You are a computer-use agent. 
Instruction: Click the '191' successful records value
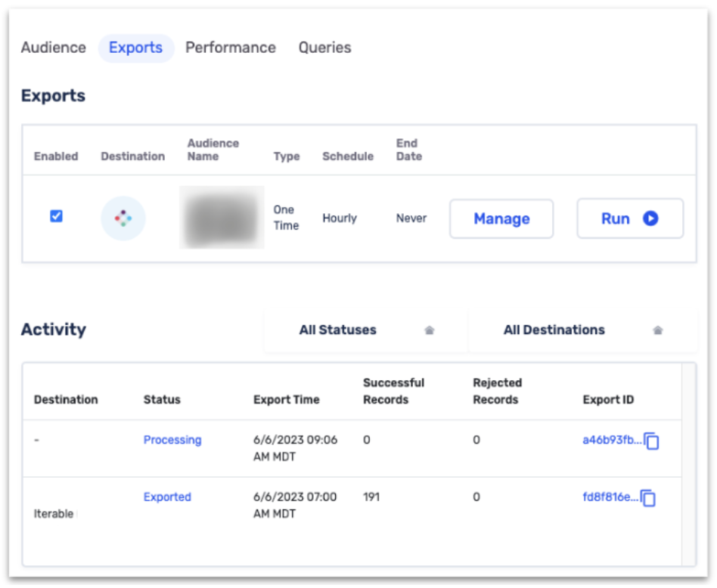click(371, 497)
